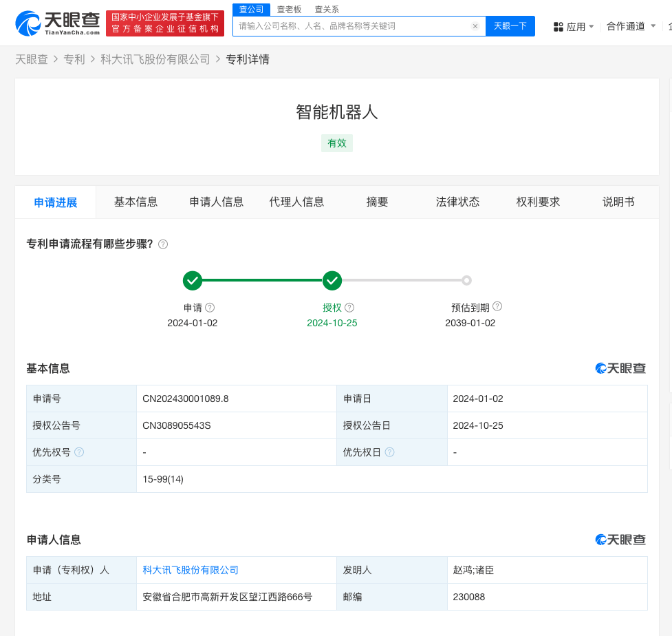Click the TianYanCha logo
This screenshot has width=672, height=636.
pyautogui.click(x=57, y=23)
